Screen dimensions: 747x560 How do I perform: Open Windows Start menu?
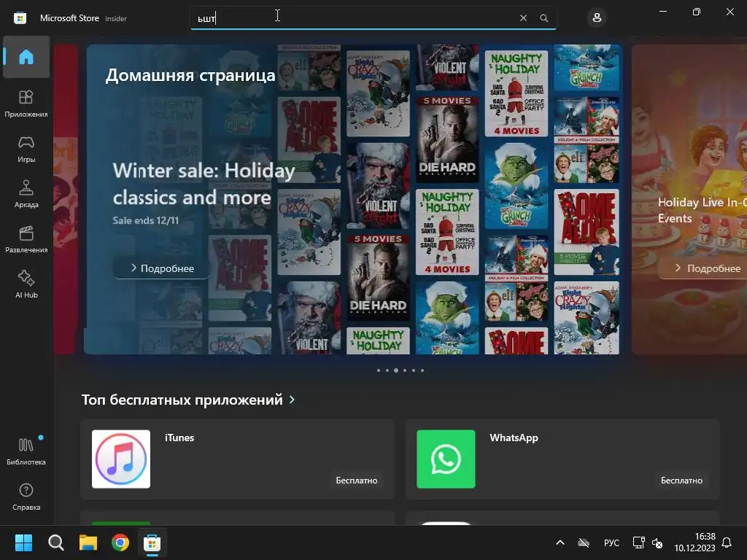tap(23, 542)
